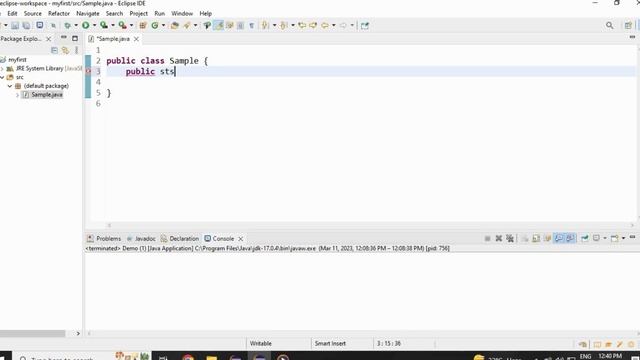Screen dimensions: 640x360
Task: Open Next Annotation dropdown arrow
Action: [274, 25]
